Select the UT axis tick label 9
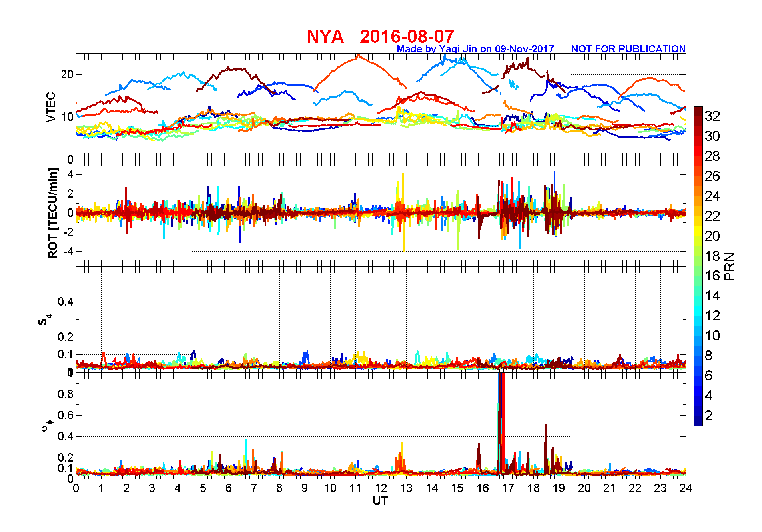 (x=305, y=488)
